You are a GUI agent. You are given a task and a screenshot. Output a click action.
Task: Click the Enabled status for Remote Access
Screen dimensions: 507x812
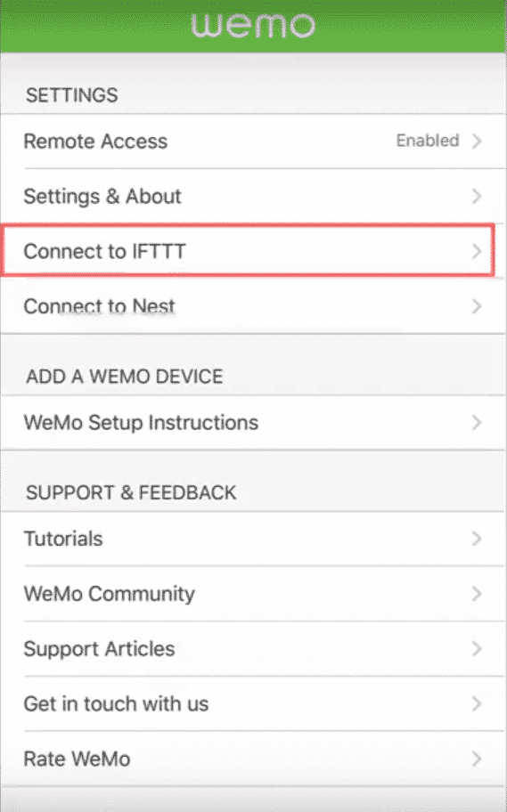428,141
